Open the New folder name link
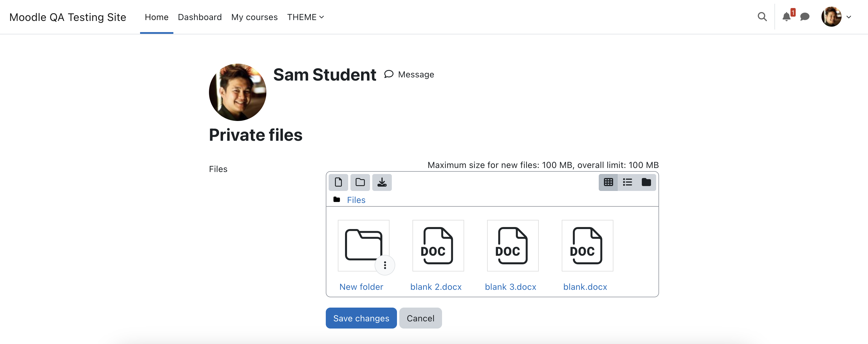 (361, 287)
